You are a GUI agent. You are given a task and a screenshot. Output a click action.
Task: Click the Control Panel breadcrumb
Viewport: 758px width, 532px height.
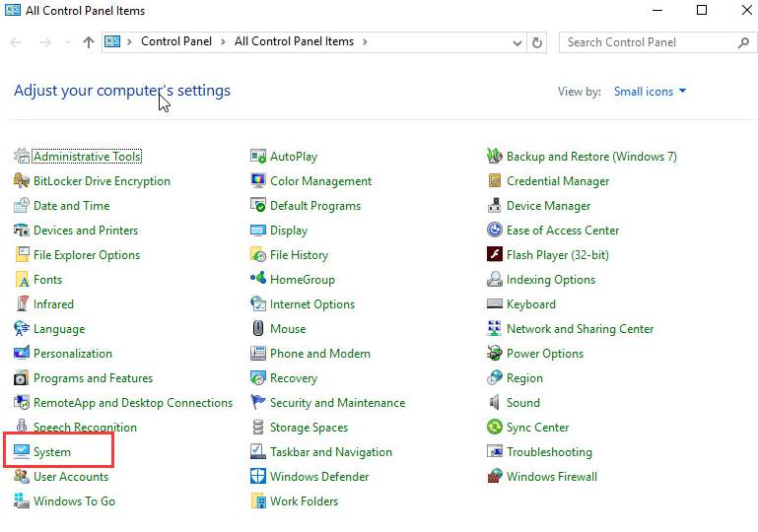tap(176, 41)
